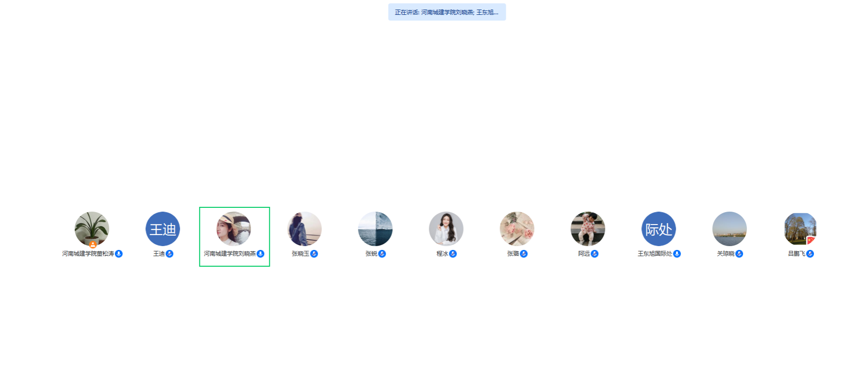Click the active microphone icon of 河南城建学院刘晓燕
The image size is (868, 384).
(261, 254)
